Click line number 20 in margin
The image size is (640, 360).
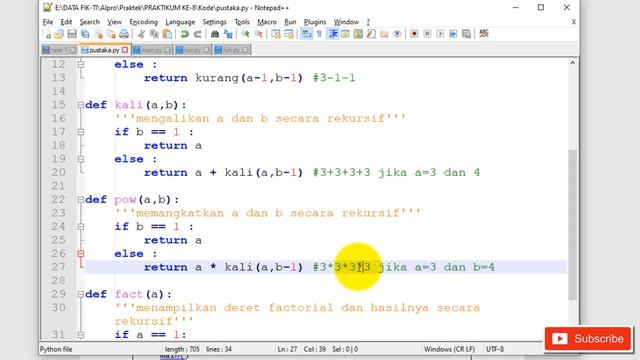click(58, 172)
